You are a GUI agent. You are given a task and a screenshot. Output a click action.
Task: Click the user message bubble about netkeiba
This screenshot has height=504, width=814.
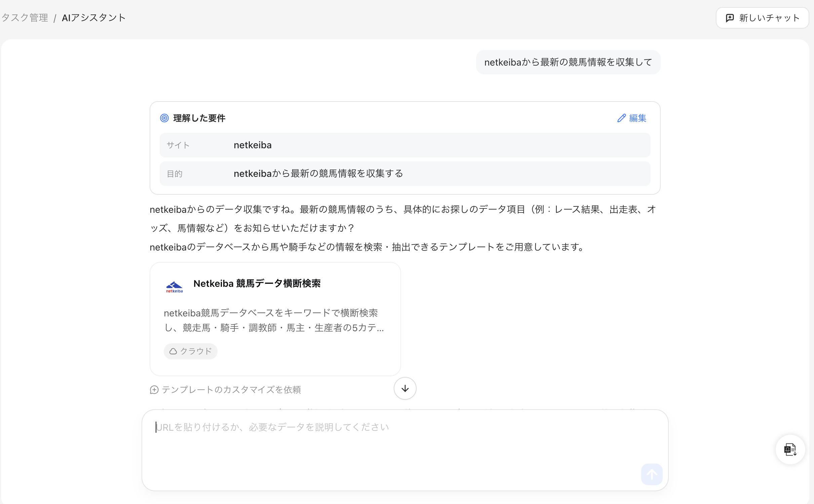coord(568,62)
